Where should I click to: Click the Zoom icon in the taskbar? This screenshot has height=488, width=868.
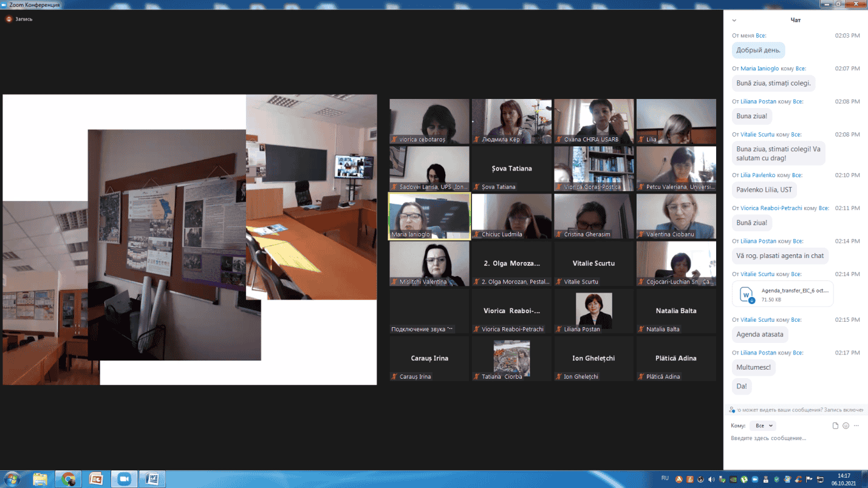tap(125, 479)
